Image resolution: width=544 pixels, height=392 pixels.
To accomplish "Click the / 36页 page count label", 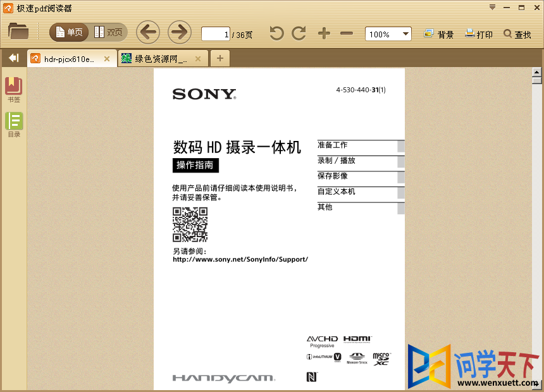I will [242, 35].
